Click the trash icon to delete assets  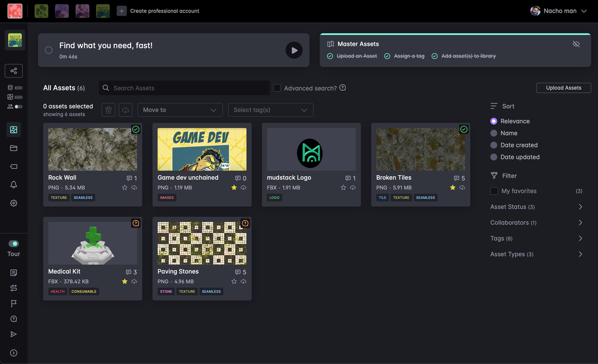point(109,110)
